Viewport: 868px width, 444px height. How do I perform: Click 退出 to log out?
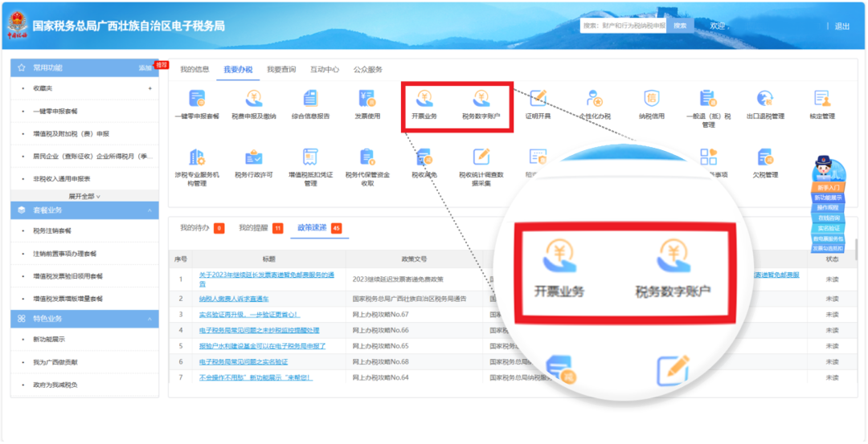841,26
